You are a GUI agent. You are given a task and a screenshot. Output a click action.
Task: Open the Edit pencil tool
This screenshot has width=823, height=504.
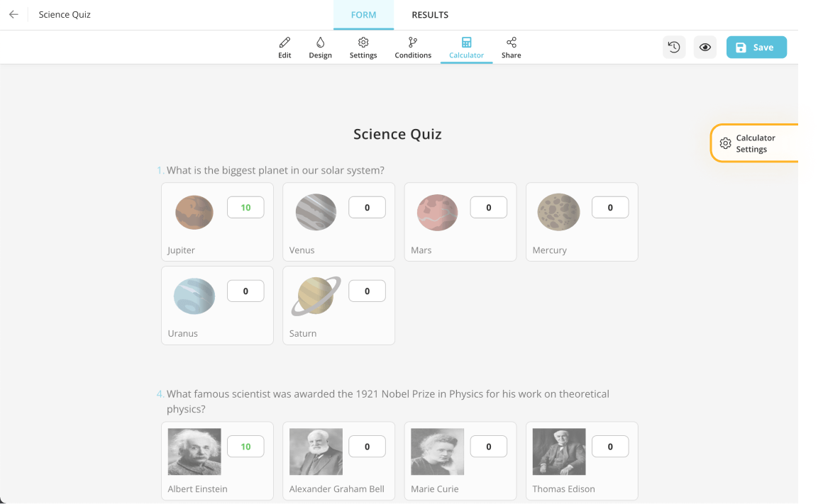pyautogui.click(x=285, y=47)
